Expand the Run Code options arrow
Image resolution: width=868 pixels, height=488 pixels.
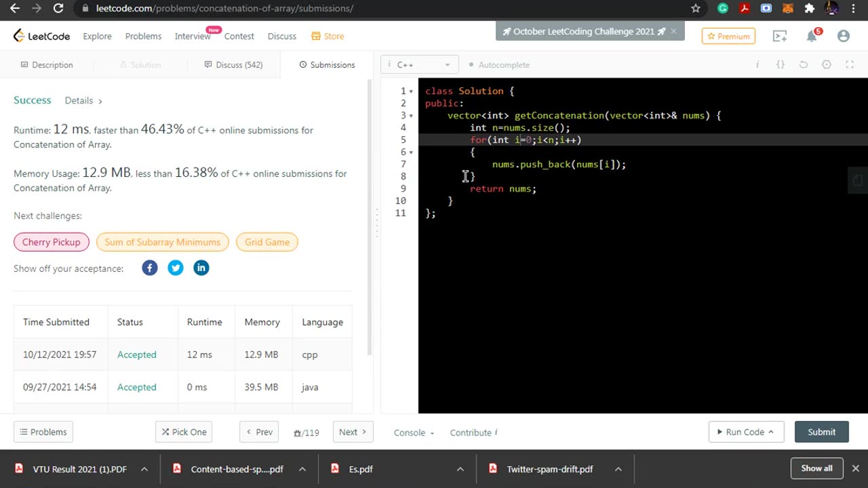pos(771,432)
